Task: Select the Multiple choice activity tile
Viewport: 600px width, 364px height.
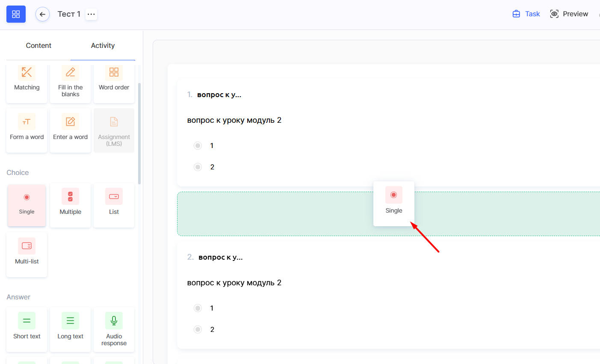Action: click(71, 205)
